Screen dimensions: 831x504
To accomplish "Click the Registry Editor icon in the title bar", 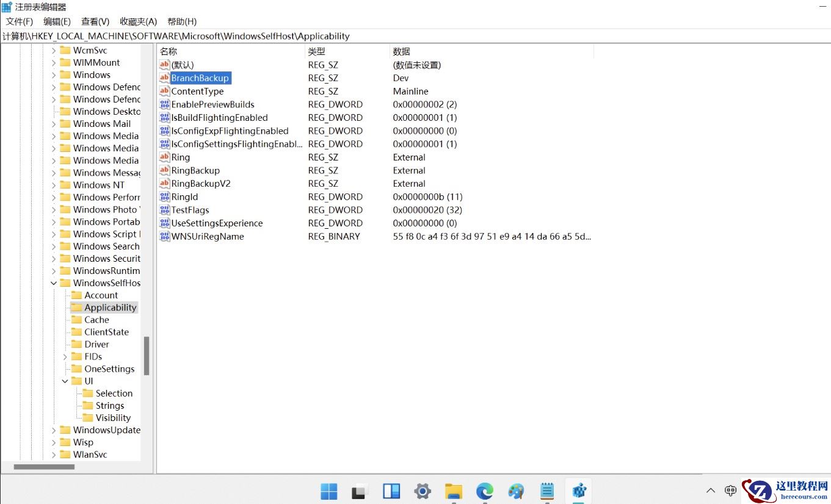I will (x=6, y=6).
